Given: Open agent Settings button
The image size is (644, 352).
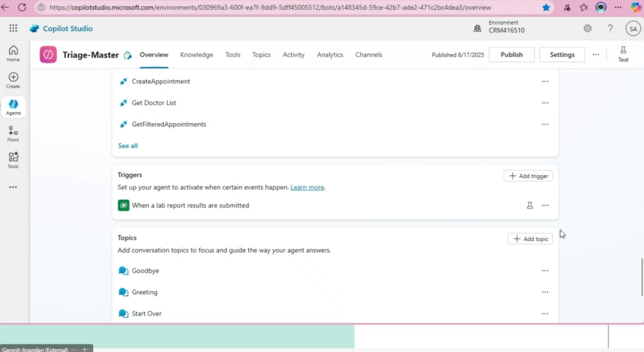Looking at the screenshot, I should tap(562, 55).
